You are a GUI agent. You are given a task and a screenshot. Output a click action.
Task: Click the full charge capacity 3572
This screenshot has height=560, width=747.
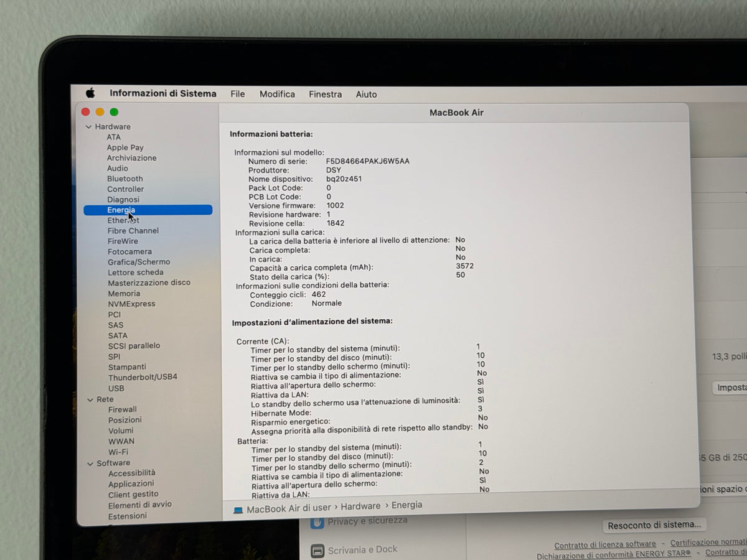tap(465, 266)
